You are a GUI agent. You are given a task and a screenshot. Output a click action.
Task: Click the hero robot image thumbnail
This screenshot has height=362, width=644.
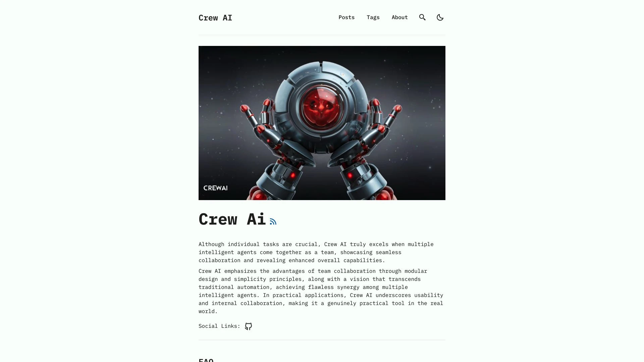(x=322, y=122)
